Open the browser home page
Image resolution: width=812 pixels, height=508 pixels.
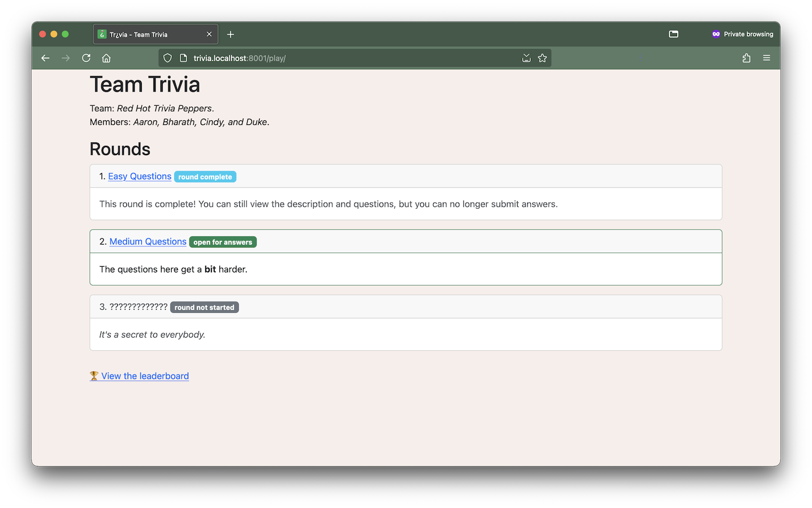(x=106, y=57)
